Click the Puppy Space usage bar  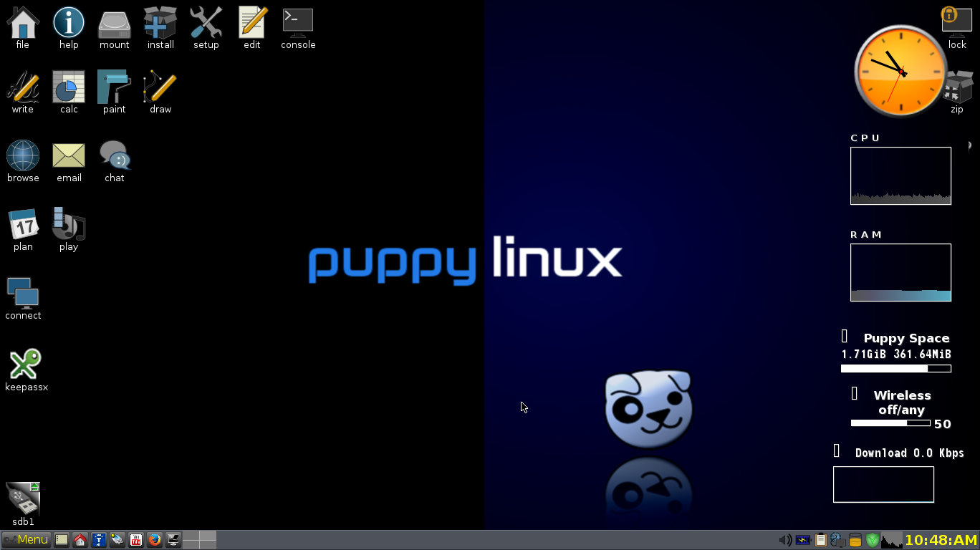895,368
